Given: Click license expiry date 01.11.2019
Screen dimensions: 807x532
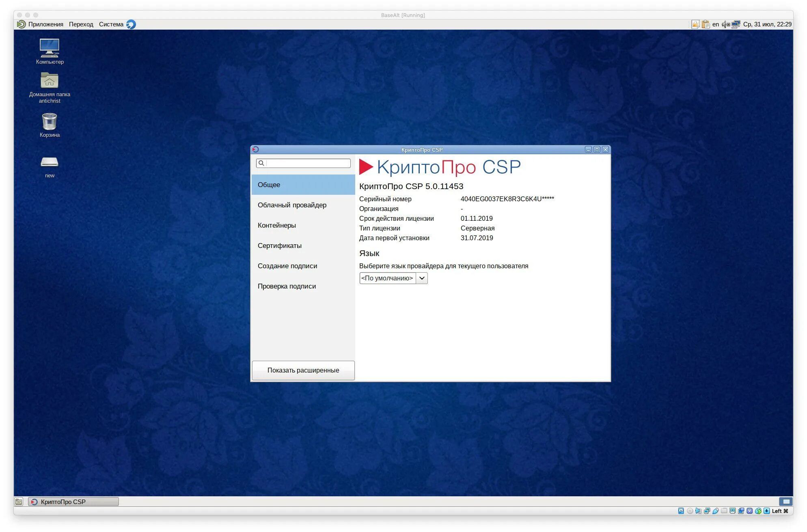Looking at the screenshot, I should (x=477, y=218).
